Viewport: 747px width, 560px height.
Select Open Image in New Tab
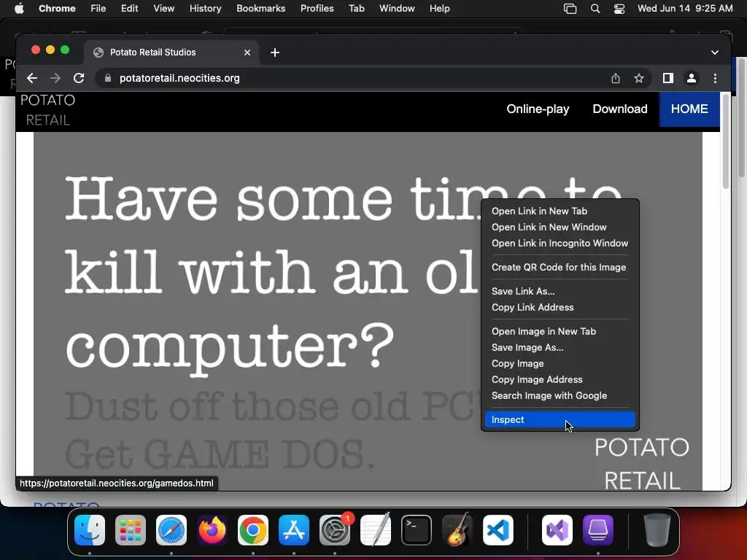point(560,332)
